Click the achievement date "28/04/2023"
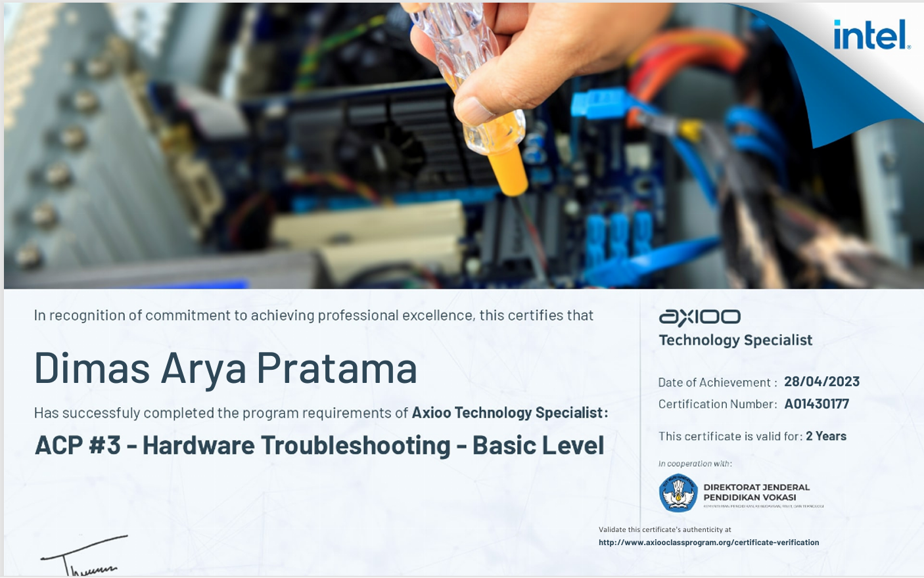This screenshot has width=924, height=578. pyautogui.click(x=821, y=382)
